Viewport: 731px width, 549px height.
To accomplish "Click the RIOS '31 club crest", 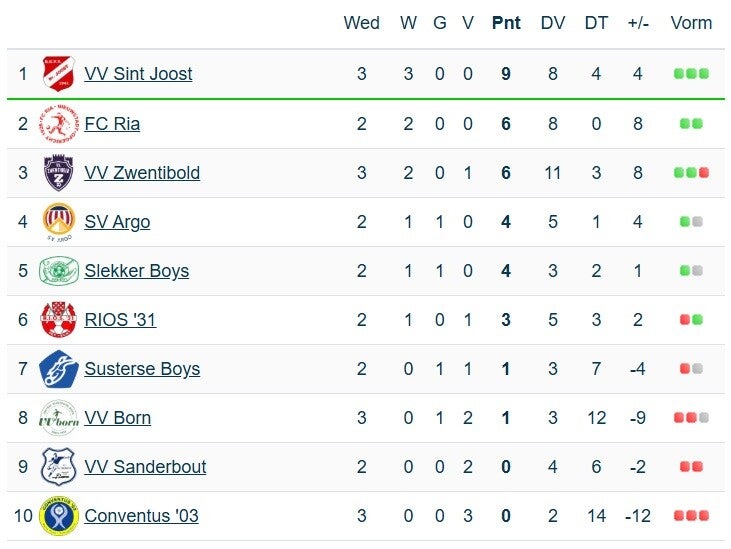I will (59, 320).
